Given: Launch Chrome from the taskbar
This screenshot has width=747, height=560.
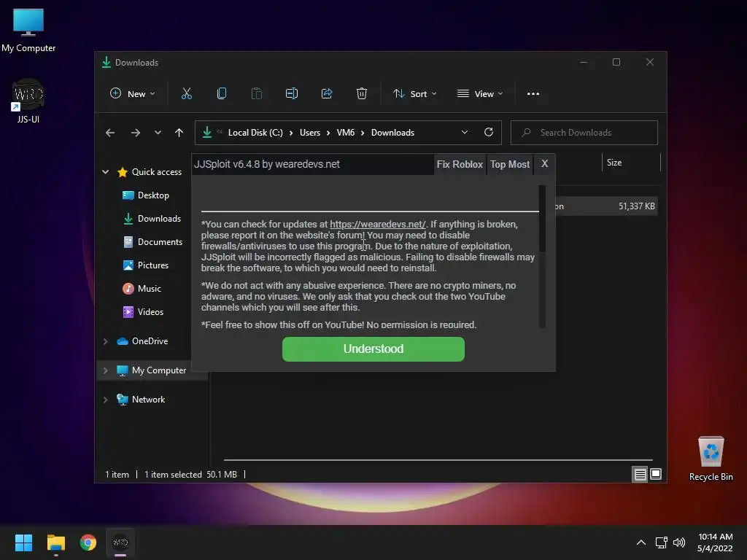Looking at the screenshot, I should pyautogui.click(x=88, y=542).
